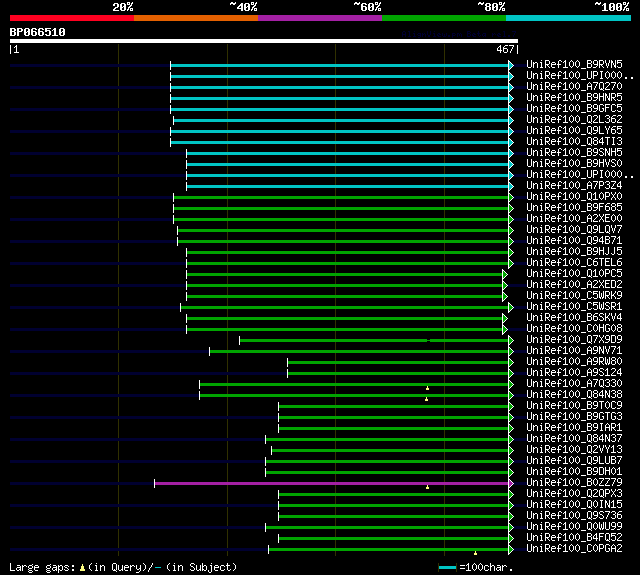This screenshot has width=640, height=575.
Task: Click the green ~80% identity legend segment
Action: pyautogui.click(x=444, y=18)
